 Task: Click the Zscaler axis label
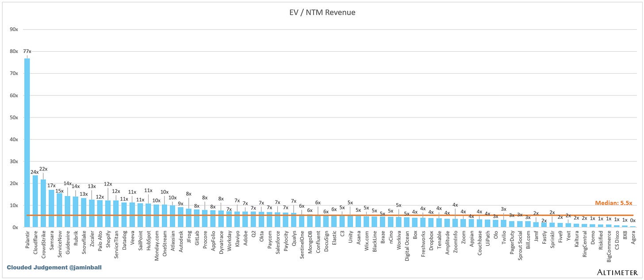pos(92,239)
